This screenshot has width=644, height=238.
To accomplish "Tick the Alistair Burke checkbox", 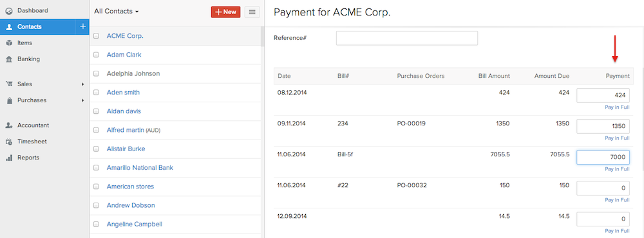I will 96,149.
